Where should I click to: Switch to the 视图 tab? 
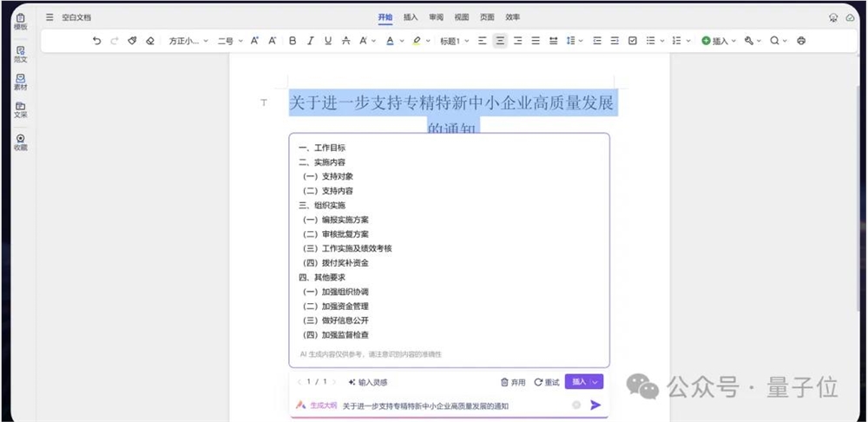click(462, 17)
